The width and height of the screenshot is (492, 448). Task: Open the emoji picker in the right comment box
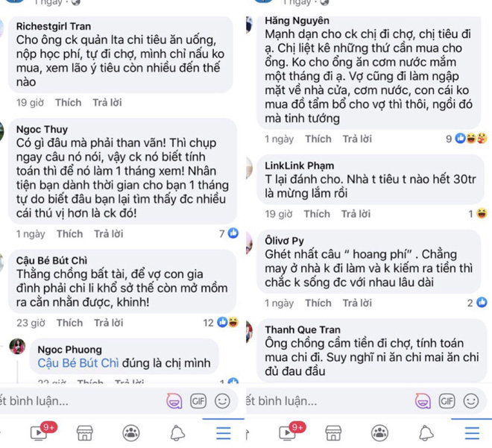click(x=471, y=400)
